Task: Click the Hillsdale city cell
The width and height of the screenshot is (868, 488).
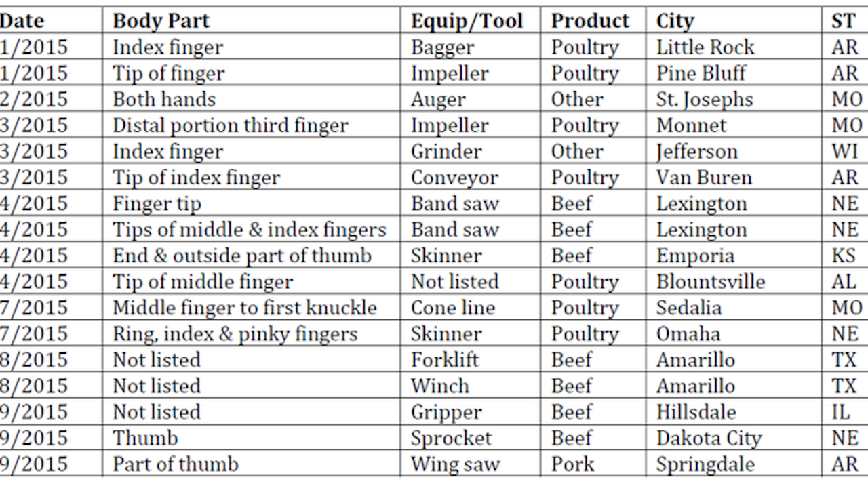Action: (x=696, y=412)
